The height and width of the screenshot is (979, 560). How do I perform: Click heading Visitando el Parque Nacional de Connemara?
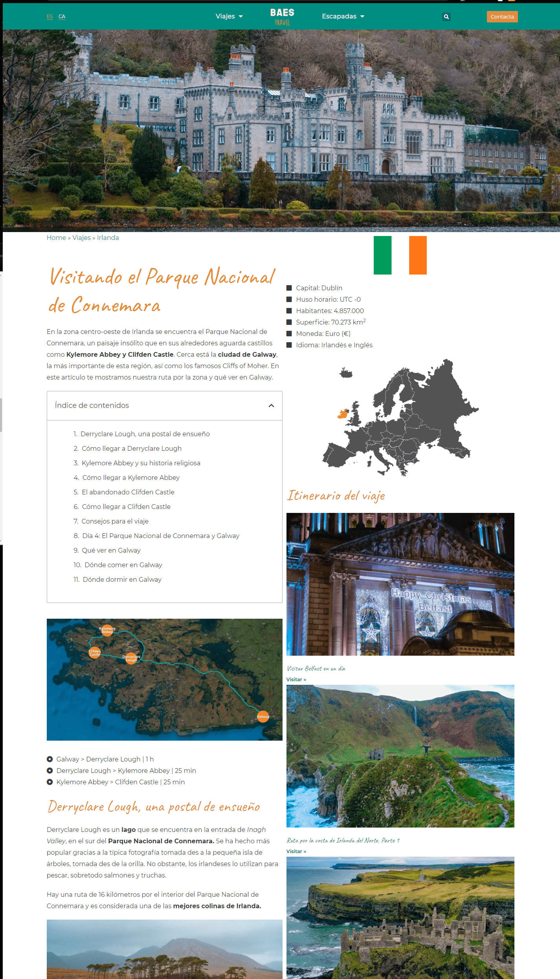click(162, 291)
